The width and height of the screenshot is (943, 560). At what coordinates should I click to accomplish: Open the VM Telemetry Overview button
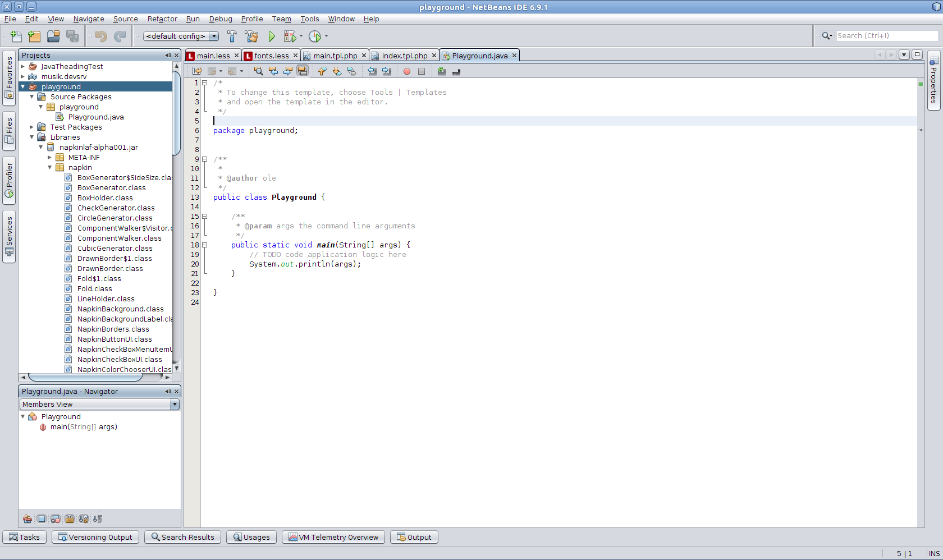pos(333,537)
